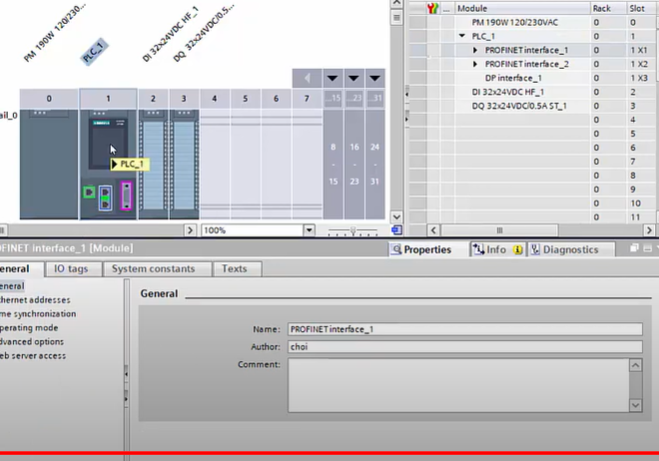Image resolution: width=659 pixels, height=461 pixels.
Task: Open Advanced options in property navigation
Action: pyautogui.click(x=32, y=342)
